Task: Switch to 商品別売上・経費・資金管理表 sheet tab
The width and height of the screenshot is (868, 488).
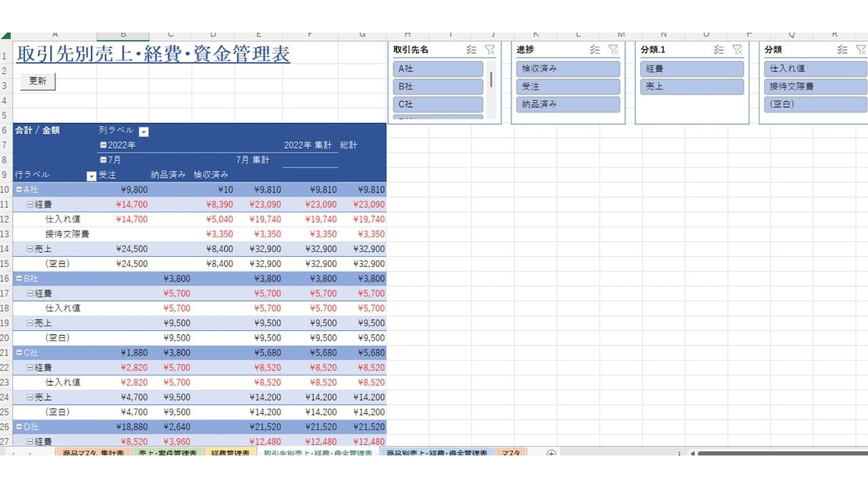Action: pyautogui.click(x=437, y=452)
